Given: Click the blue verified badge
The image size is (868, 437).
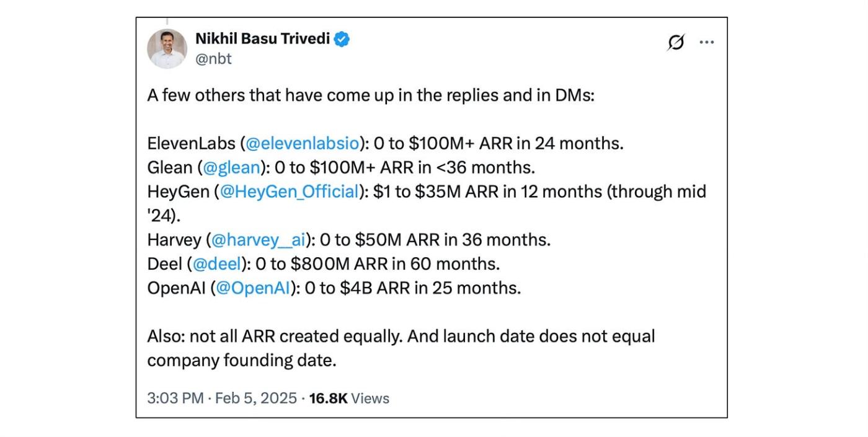Looking at the screenshot, I should (342, 39).
